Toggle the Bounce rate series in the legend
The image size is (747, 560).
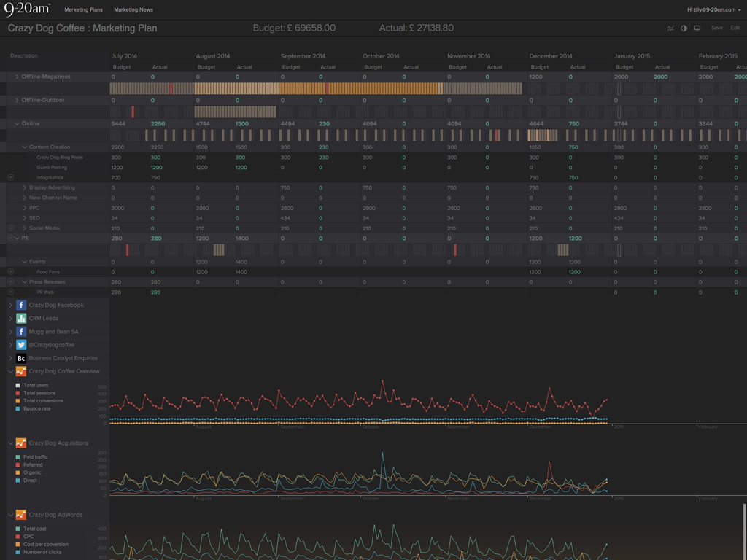pos(18,409)
